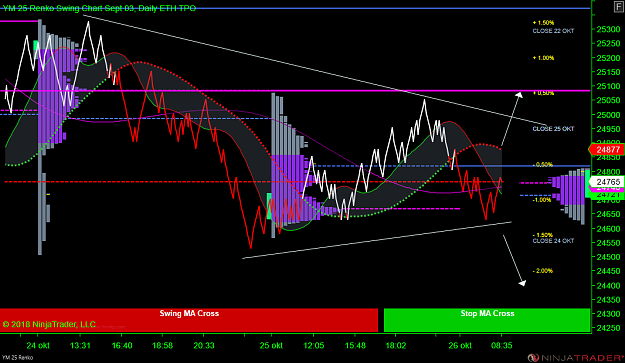The width and height of the screenshot is (625, 363).
Task: Click the 24250 price axis label
Action: (608, 328)
